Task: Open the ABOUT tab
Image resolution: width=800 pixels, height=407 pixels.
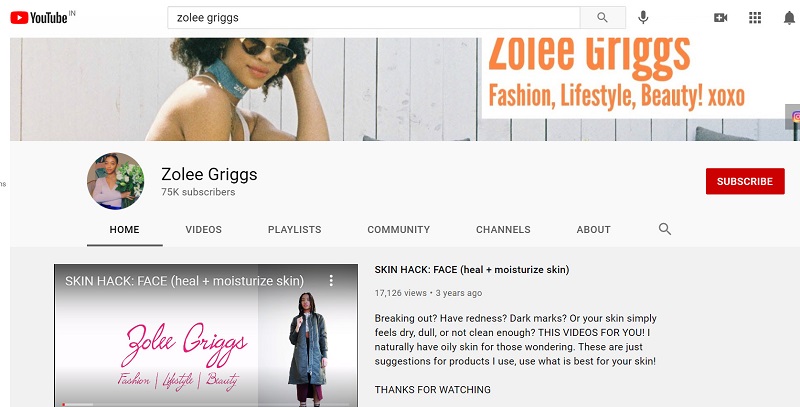Action: [x=593, y=230]
